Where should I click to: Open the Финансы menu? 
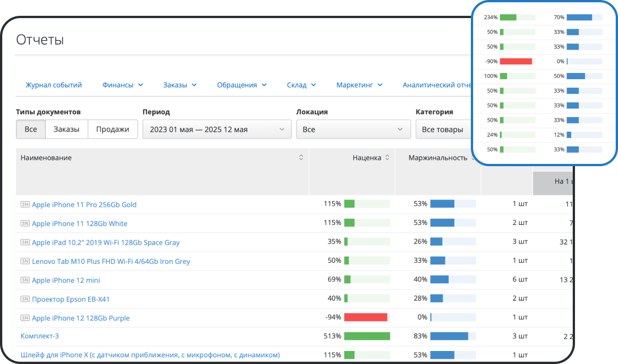[122, 85]
